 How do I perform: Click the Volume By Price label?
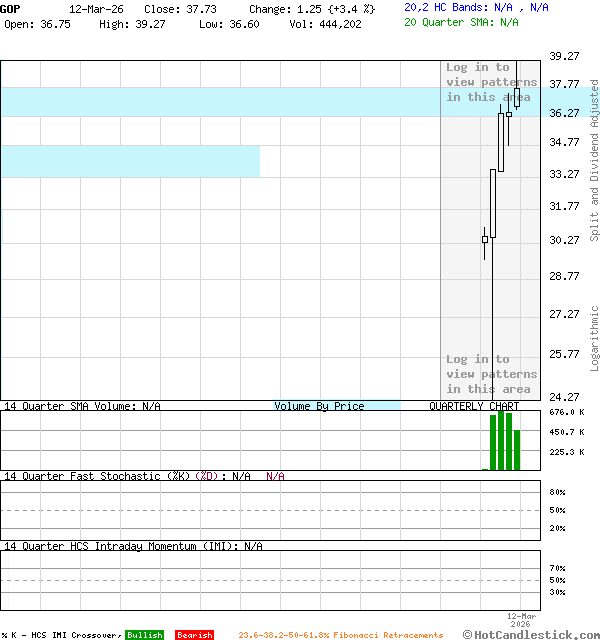click(x=319, y=406)
